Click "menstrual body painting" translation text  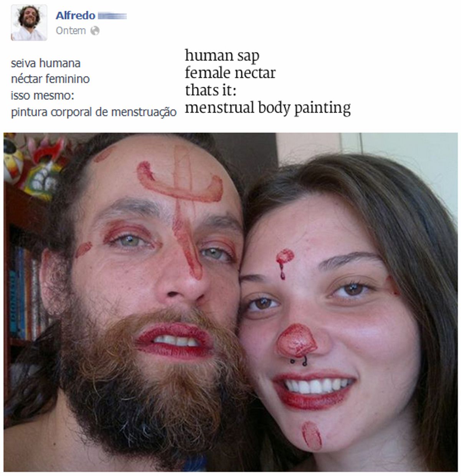[x=268, y=108]
